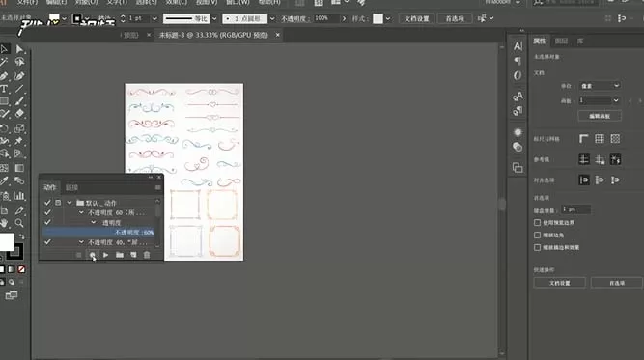
Task: Select the Gradient tool
Action: (19, 168)
